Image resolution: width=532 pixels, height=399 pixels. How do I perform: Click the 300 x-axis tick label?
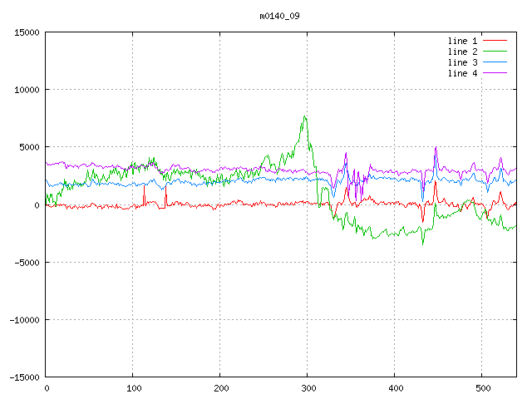coord(307,387)
